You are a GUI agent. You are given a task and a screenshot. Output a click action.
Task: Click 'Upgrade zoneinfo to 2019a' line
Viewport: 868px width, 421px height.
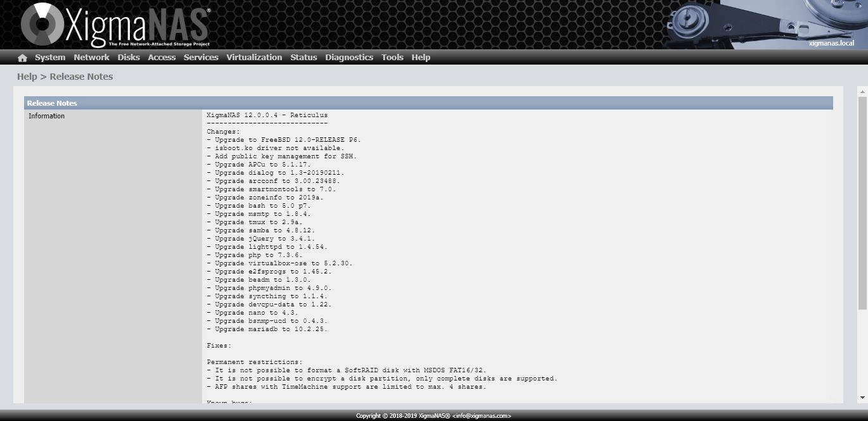tap(265, 198)
